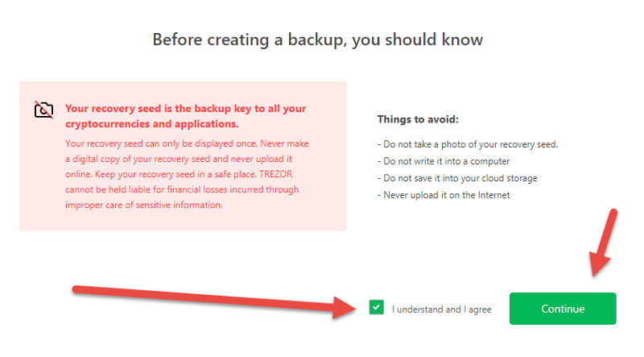Select "Do not save it into your cloud storage"

click(457, 178)
